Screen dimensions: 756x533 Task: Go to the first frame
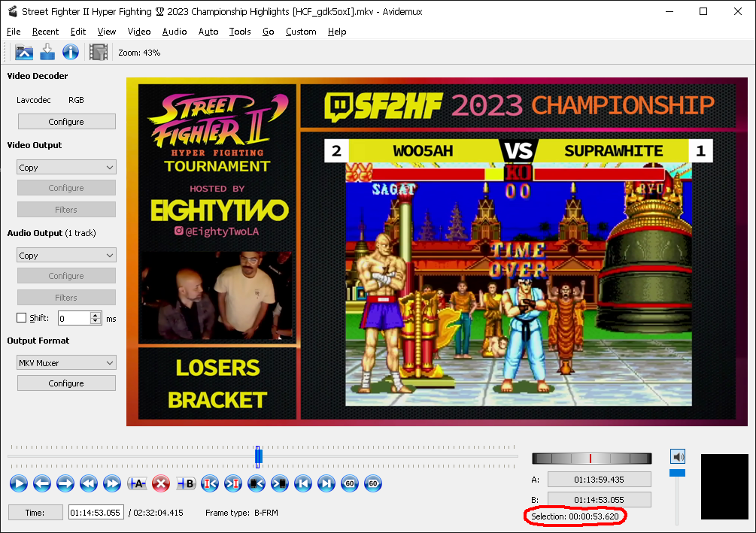[x=303, y=483]
